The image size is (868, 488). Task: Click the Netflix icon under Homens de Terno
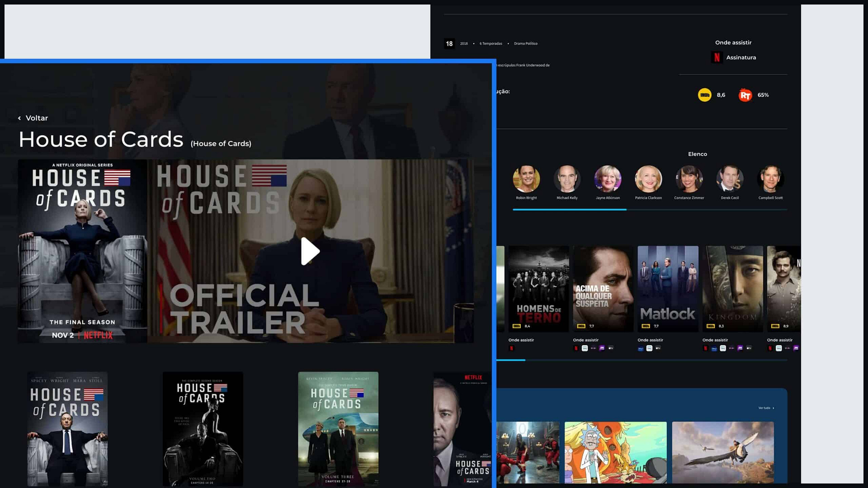(x=511, y=348)
